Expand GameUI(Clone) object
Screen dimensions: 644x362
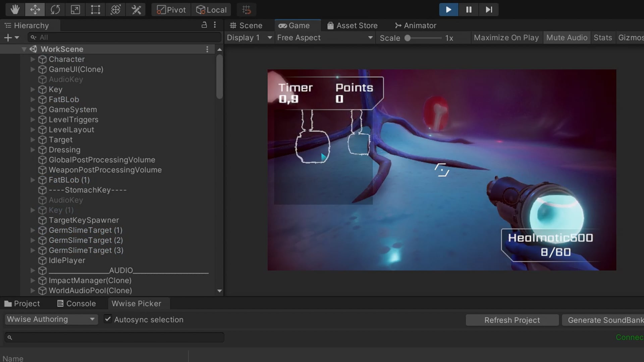(33, 69)
